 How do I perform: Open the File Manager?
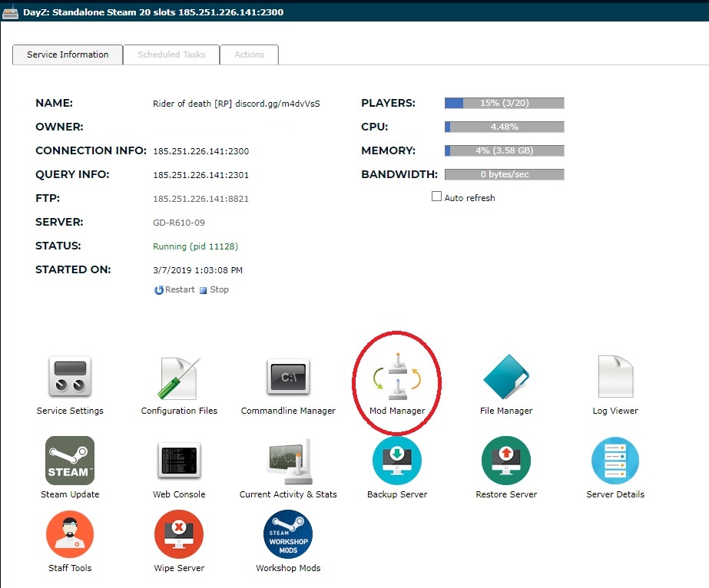505,378
